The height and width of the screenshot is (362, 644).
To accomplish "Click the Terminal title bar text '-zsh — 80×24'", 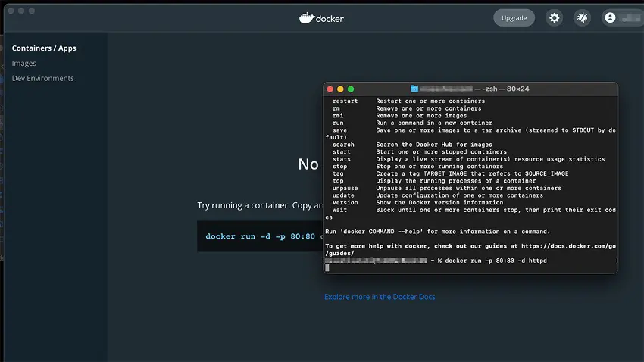I will [505, 89].
